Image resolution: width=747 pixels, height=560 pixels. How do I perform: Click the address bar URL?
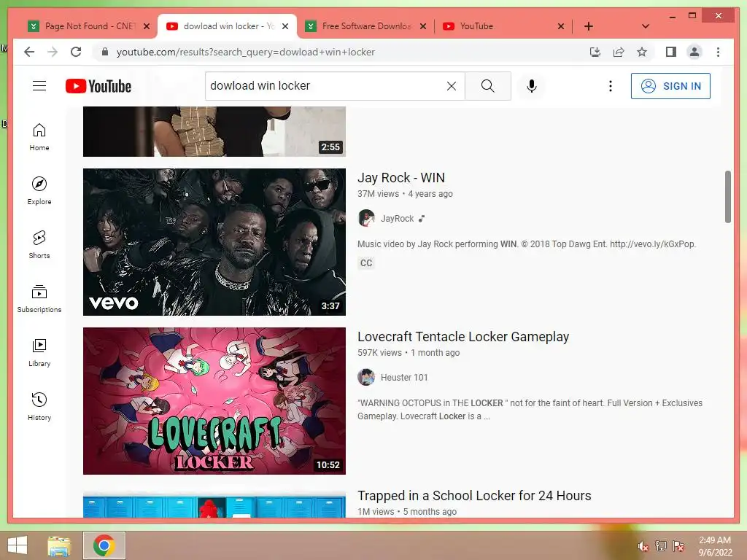[245, 52]
